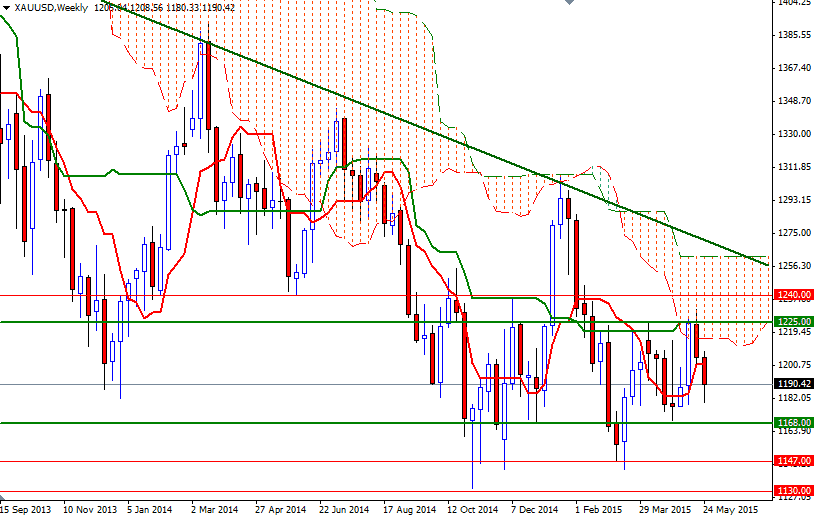The width and height of the screenshot is (814, 516).
Task: Click the 7 Dec 2014 date label
Action: tap(535, 509)
